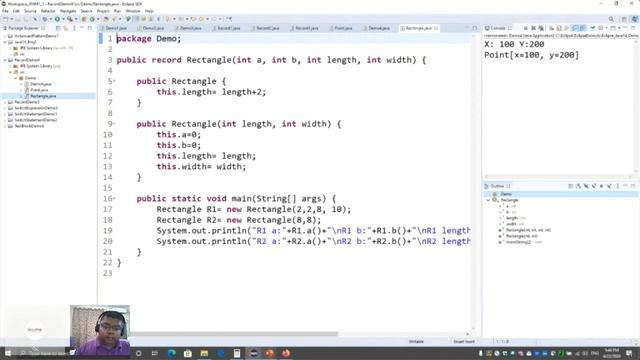Viewport: 640px width, 360px height.
Task: Expand the RecordDemo3 project
Action: point(5,102)
